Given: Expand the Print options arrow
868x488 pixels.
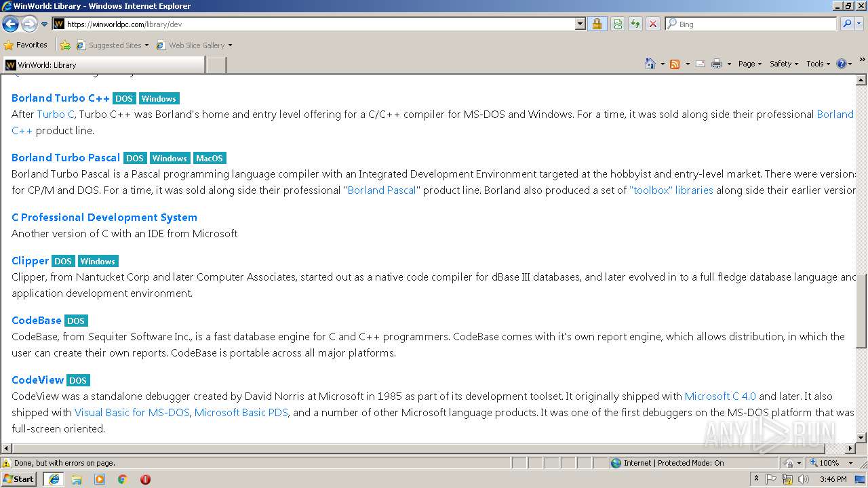Looking at the screenshot, I should pyautogui.click(x=729, y=64).
